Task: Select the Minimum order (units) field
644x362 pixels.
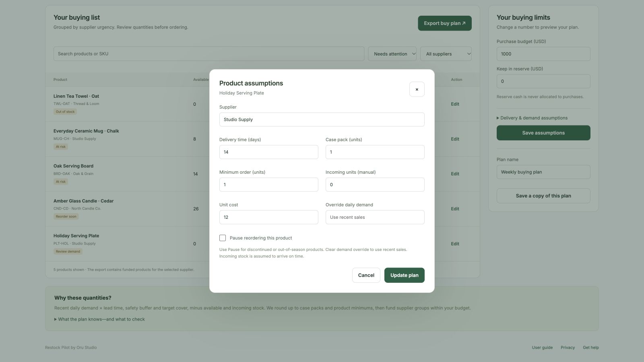Action: (x=268, y=185)
